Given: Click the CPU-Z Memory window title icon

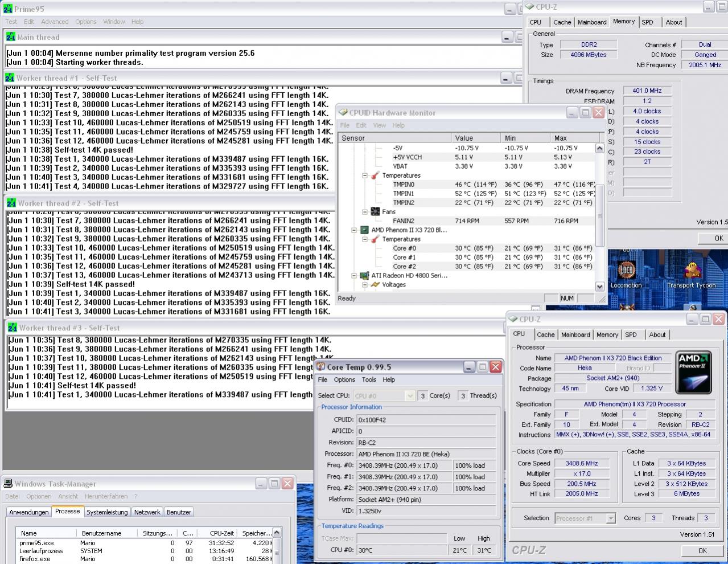Looking at the screenshot, I should (529, 7).
